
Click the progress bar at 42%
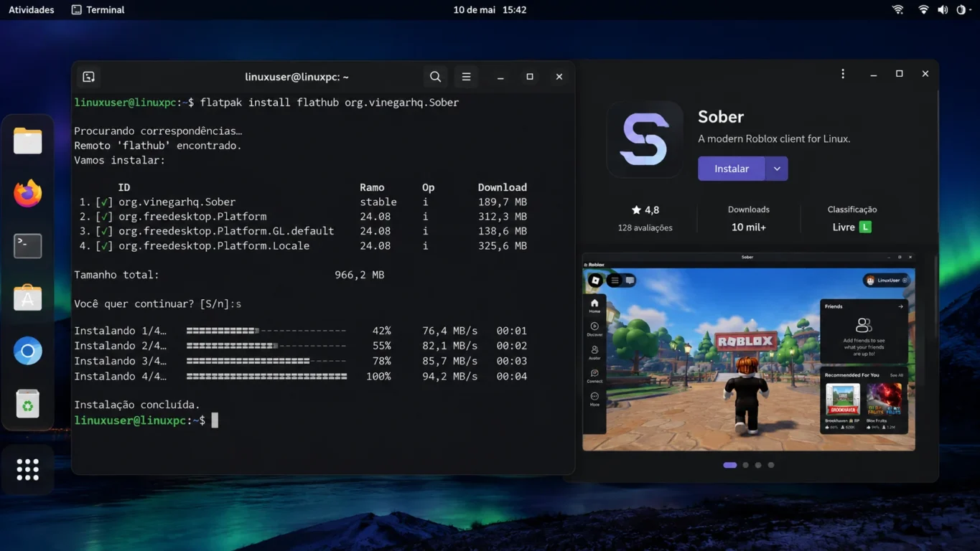pos(266,331)
